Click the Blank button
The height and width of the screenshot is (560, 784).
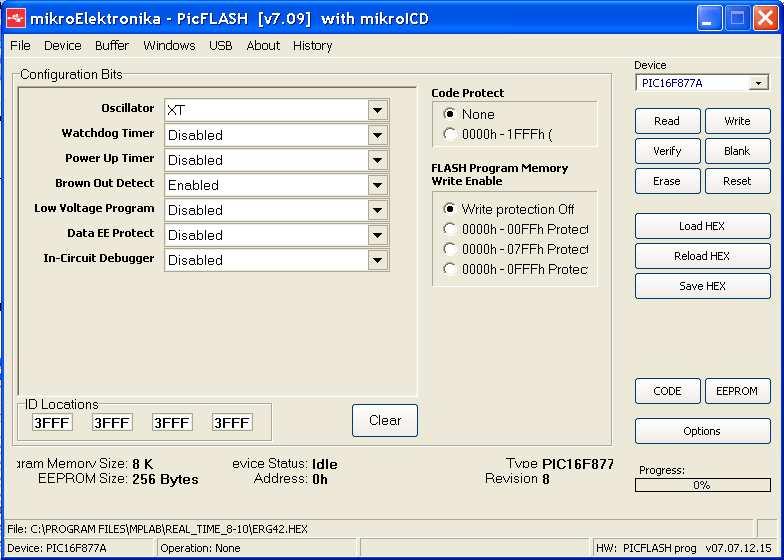[738, 151]
